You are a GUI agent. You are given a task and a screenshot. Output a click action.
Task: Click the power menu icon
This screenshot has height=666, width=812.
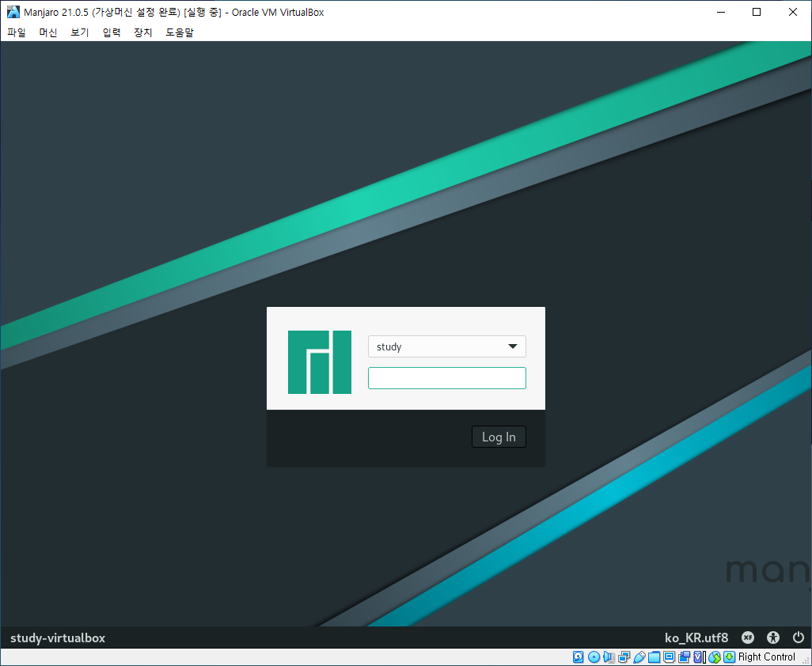click(x=799, y=638)
